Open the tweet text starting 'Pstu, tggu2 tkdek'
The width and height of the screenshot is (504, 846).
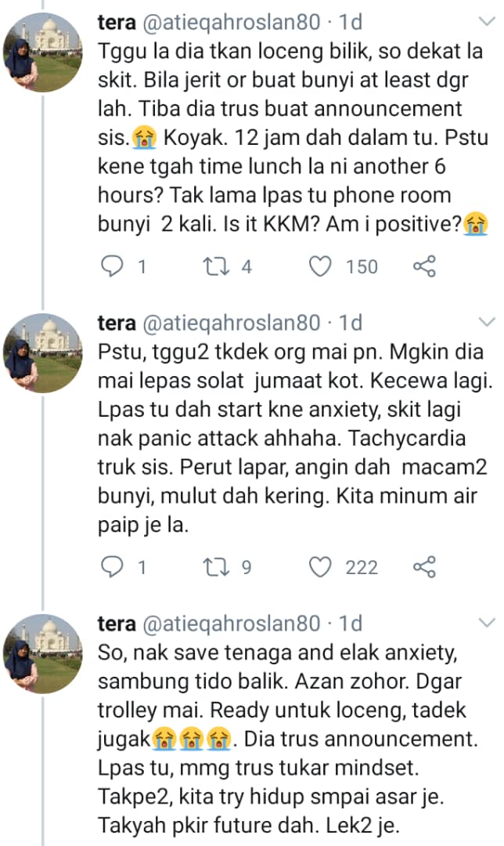tap(295, 438)
